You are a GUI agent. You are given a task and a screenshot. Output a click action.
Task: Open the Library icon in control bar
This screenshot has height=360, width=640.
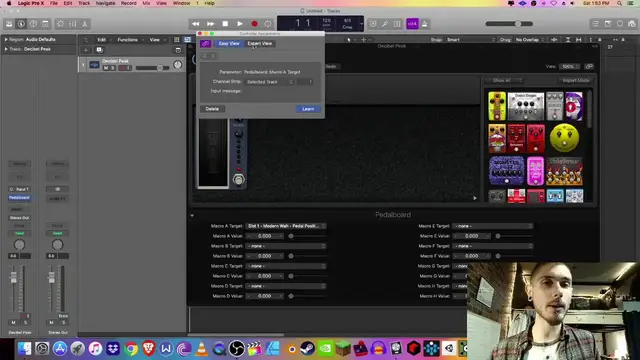point(9,24)
